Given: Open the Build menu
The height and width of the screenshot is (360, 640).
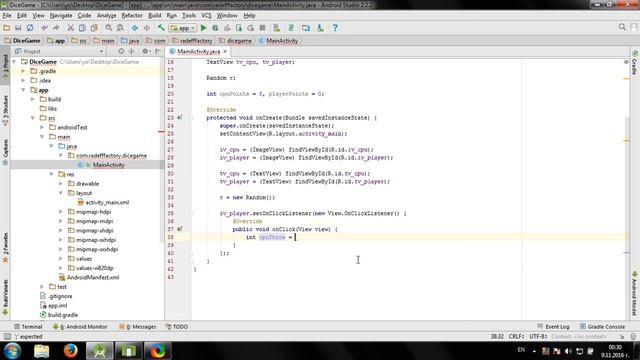Looking at the screenshot, I should pos(154,16).
